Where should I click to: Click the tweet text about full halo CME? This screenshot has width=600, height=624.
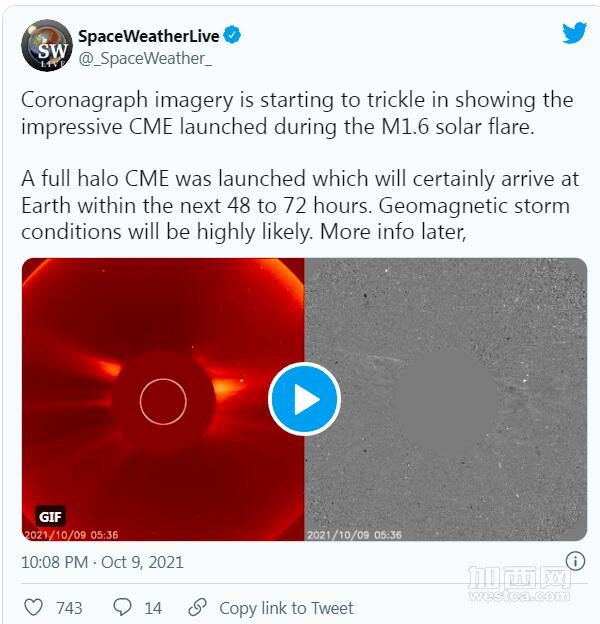300,205
